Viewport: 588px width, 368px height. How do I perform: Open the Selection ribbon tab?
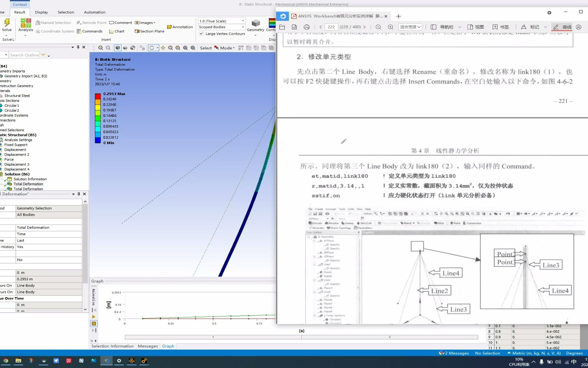coord(66,12)
